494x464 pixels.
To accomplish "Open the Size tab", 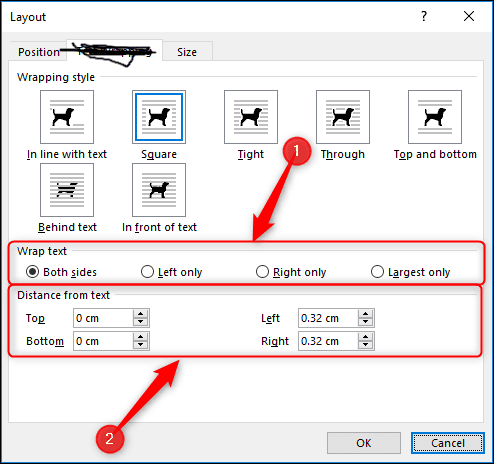I will [187, 52].
